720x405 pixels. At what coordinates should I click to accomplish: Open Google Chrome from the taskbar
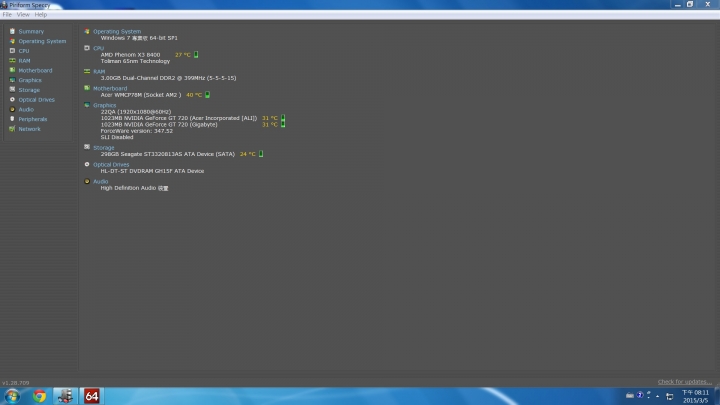[x=39, y=396]
